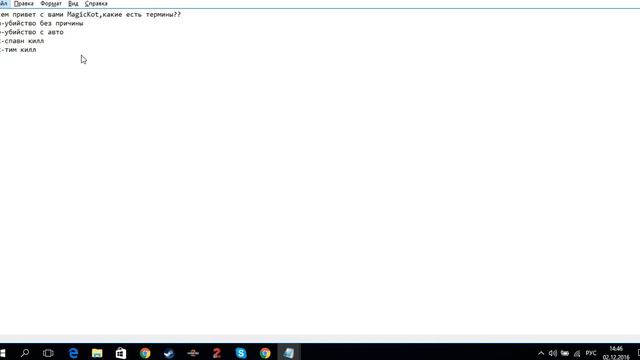The height and width of the screenshot is (360, 640).
Task: Open the Вид menu
Action: point(73,4)
